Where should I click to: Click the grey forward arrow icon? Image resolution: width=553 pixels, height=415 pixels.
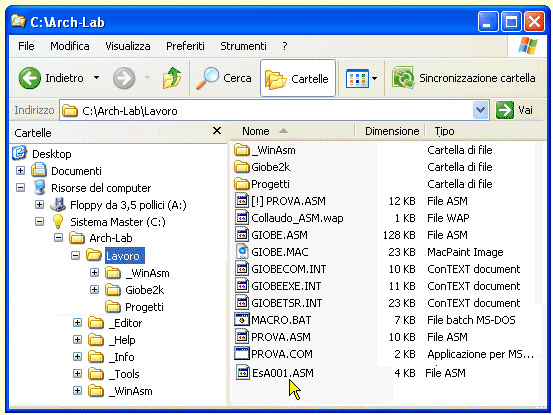point(124,78)
